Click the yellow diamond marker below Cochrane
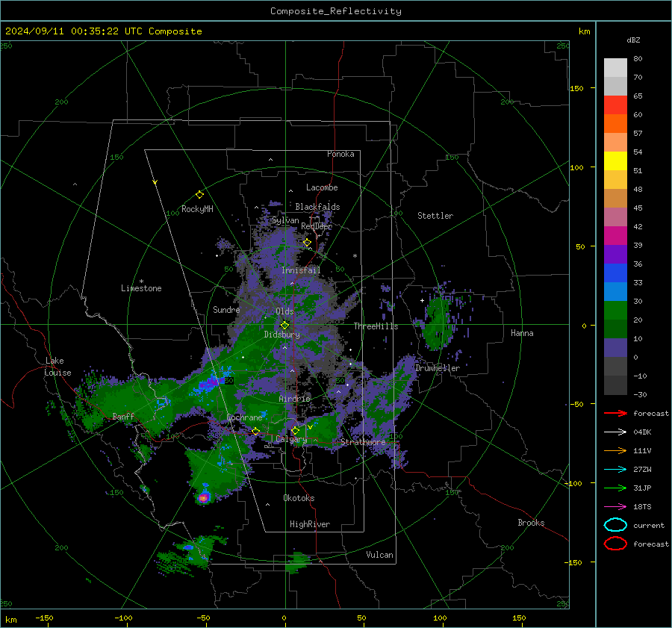672x628 pixels. tap(256, 431)
